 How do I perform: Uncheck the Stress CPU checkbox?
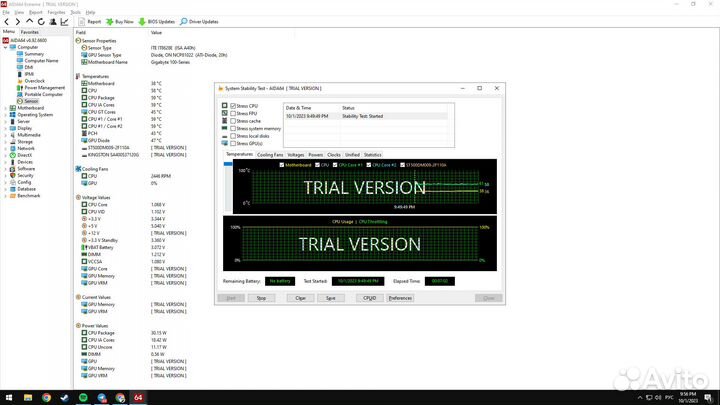tap(233, 105)
